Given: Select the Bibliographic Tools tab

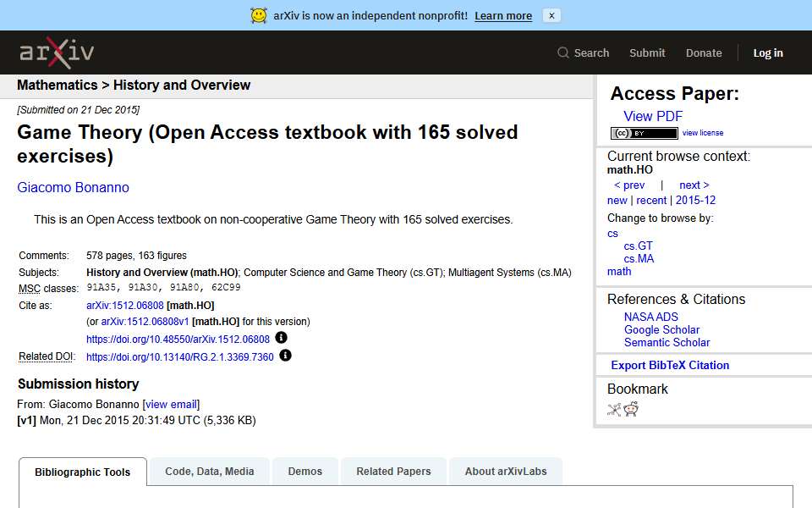Looking at the screenshot, I should (83, 472).
